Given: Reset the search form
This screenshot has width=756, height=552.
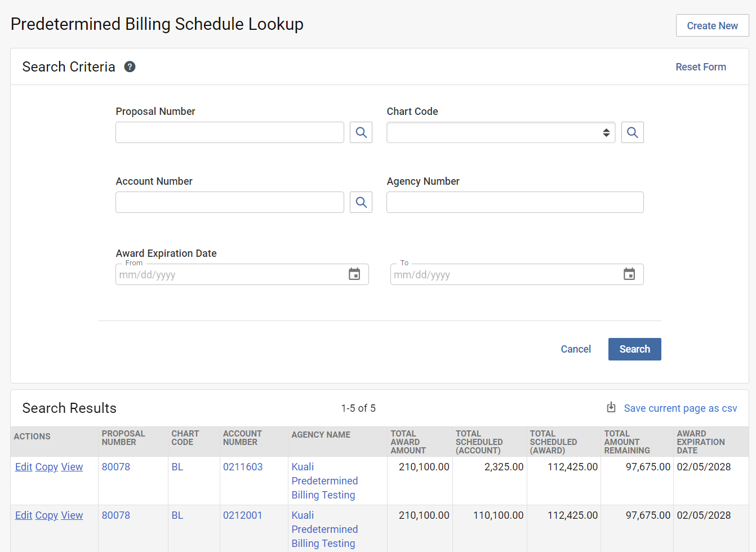Looking at the screenshot, I should tap(701, 66).
